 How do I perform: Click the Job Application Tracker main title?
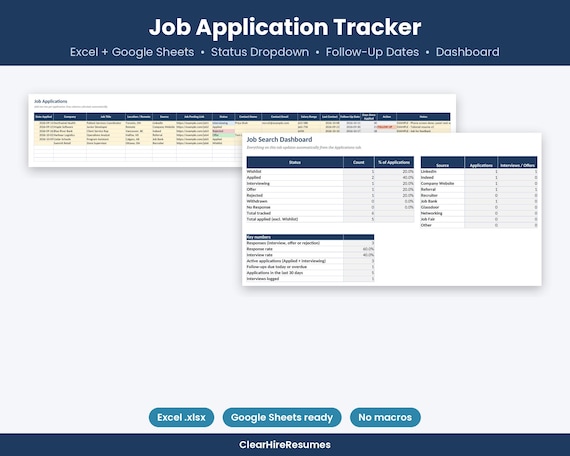tap(285, 27)
